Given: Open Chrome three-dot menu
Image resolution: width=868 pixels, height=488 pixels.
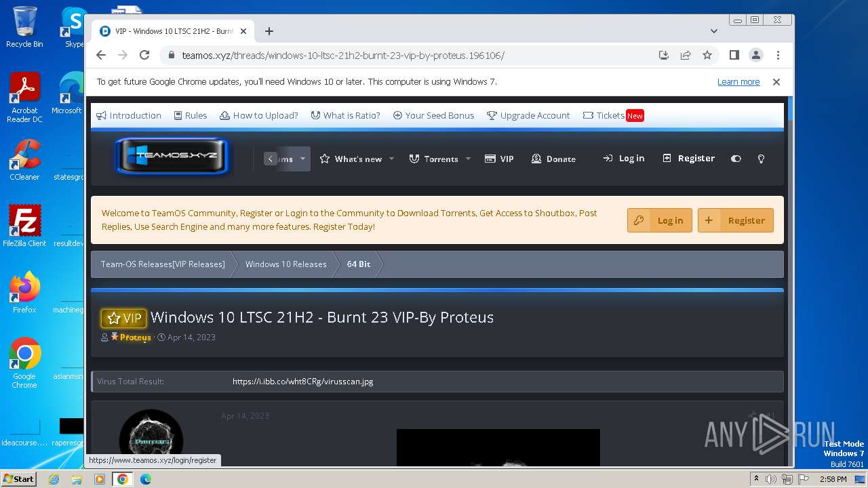Looking at the screenshot, I should (778, 55).
